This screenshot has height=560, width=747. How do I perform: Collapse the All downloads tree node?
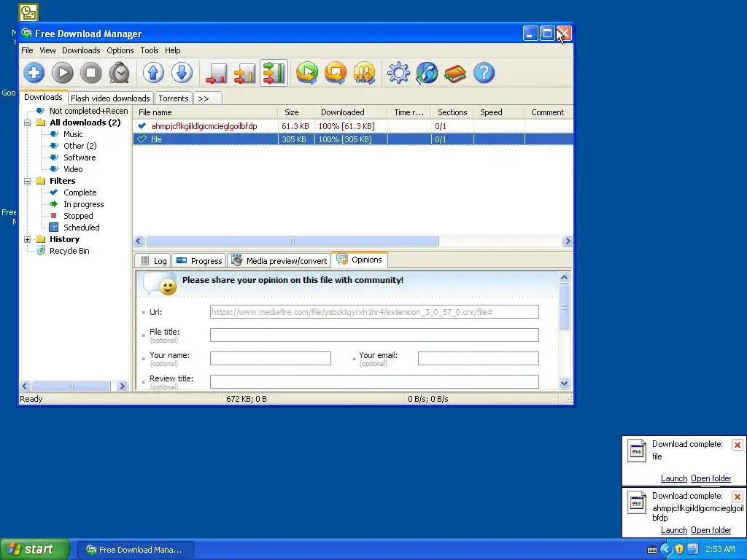28,122
